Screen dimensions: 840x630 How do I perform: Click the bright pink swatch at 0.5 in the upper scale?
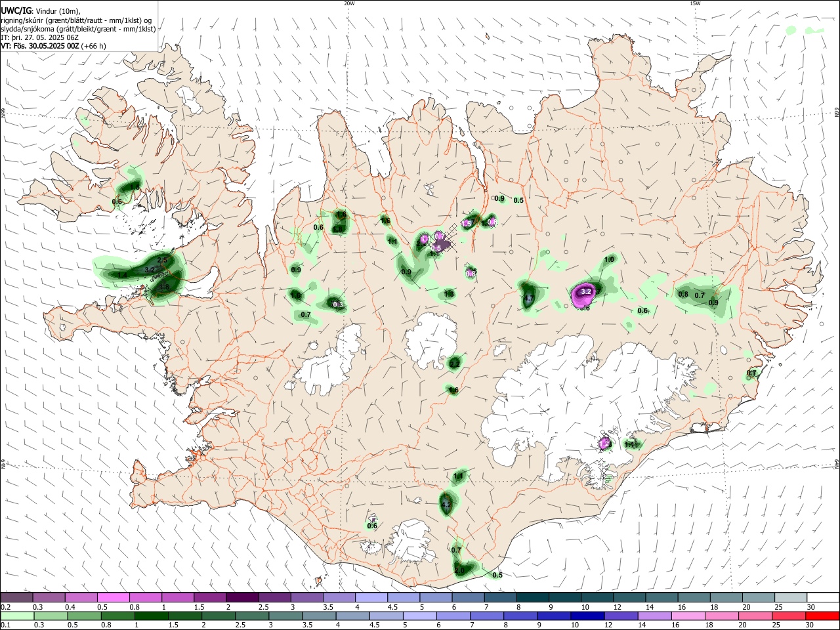point(113,598)
